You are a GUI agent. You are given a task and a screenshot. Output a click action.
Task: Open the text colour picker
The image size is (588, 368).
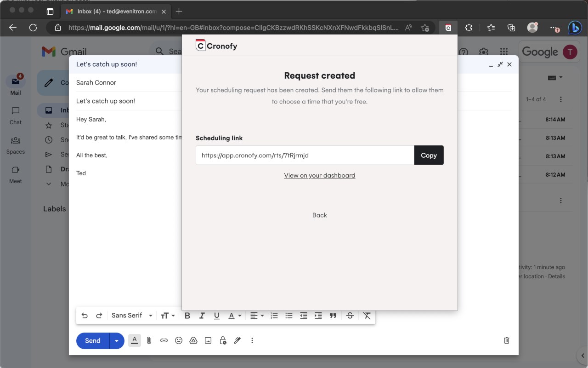[235, 316]
